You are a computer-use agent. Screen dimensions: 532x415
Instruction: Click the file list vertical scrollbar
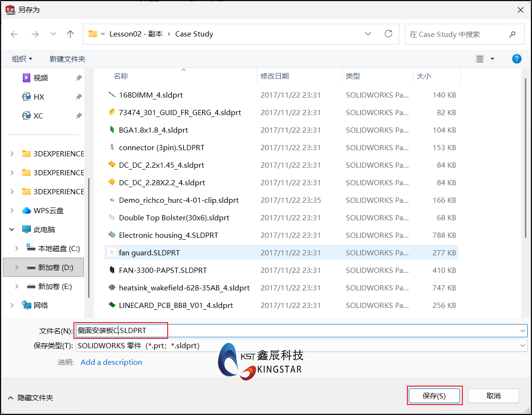click(x=525, y=158)
